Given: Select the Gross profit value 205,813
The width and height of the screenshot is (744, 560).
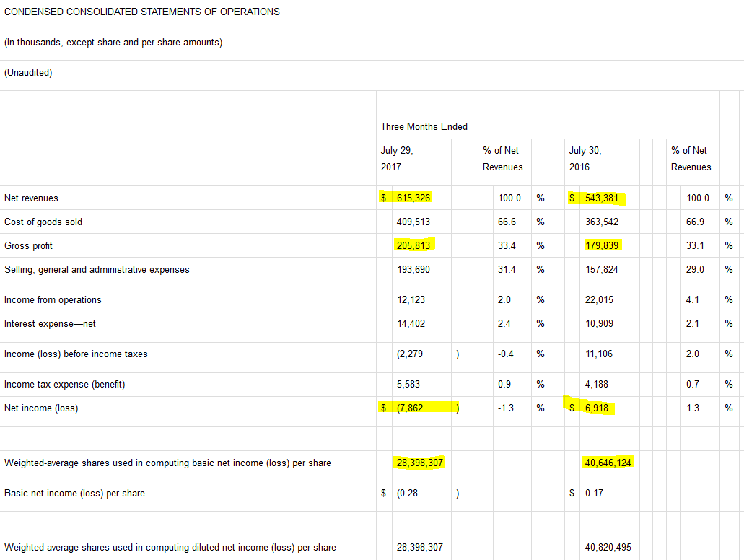Looking at the screenshot, I should point(416,245).
